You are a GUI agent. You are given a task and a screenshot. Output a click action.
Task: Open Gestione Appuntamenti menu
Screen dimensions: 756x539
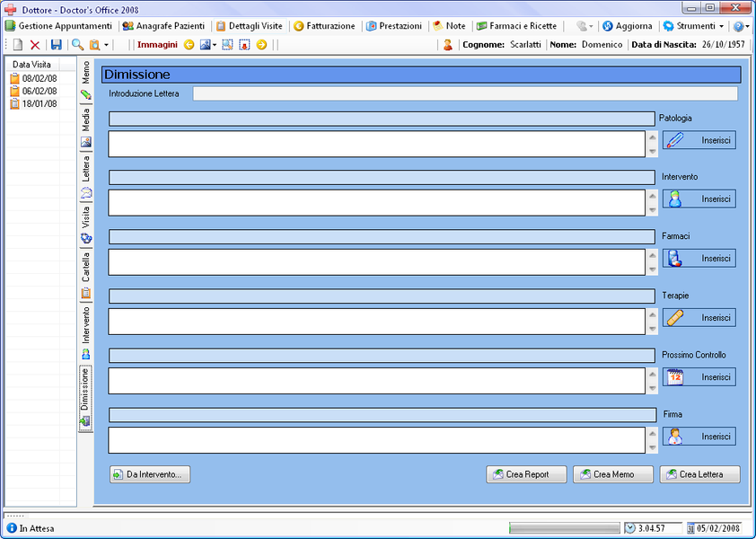pyautogui.click(x=58, y=26)
